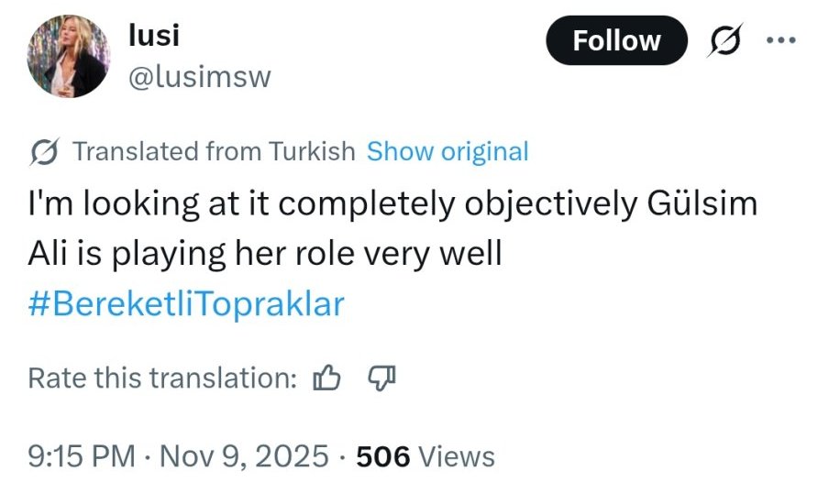Open the #BereketliTopraklar hashtag
818x504 pixels.
point(186,304)
